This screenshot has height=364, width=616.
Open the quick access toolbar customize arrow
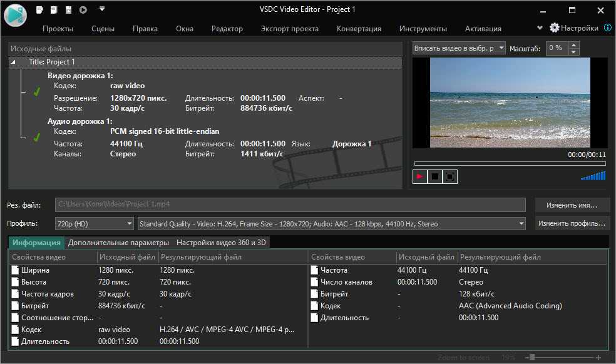coord(102,9)
